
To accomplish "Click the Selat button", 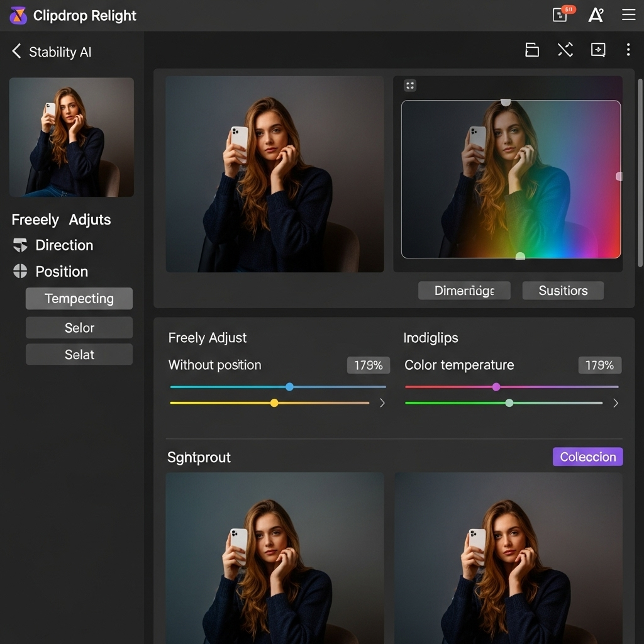I will 79,355.
